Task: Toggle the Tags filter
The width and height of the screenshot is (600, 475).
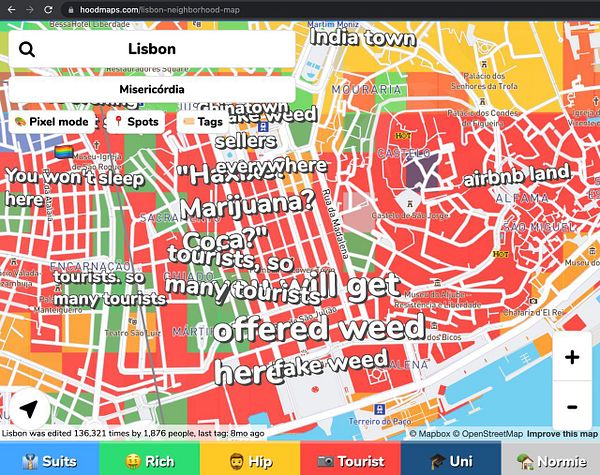Action: (x=203, y=122)
